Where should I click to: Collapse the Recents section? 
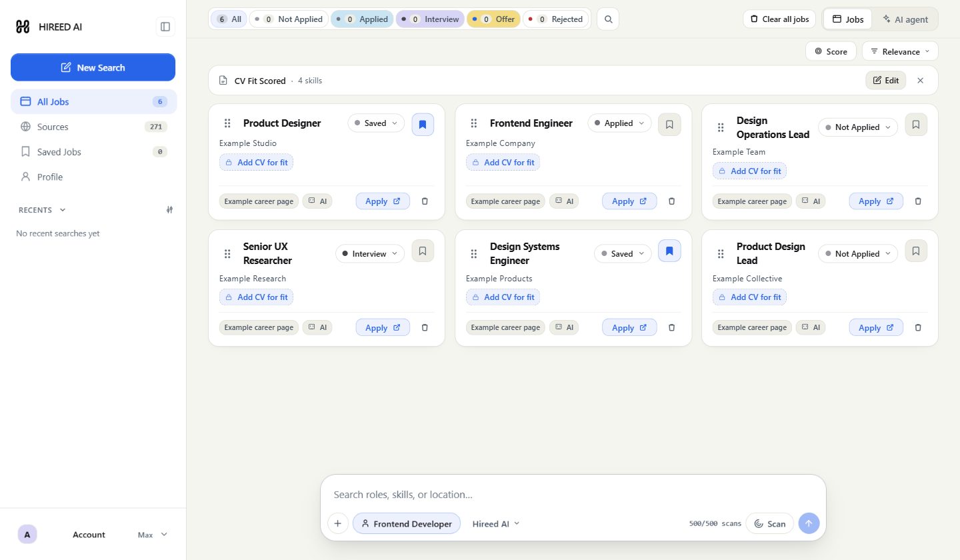point(63,210)
